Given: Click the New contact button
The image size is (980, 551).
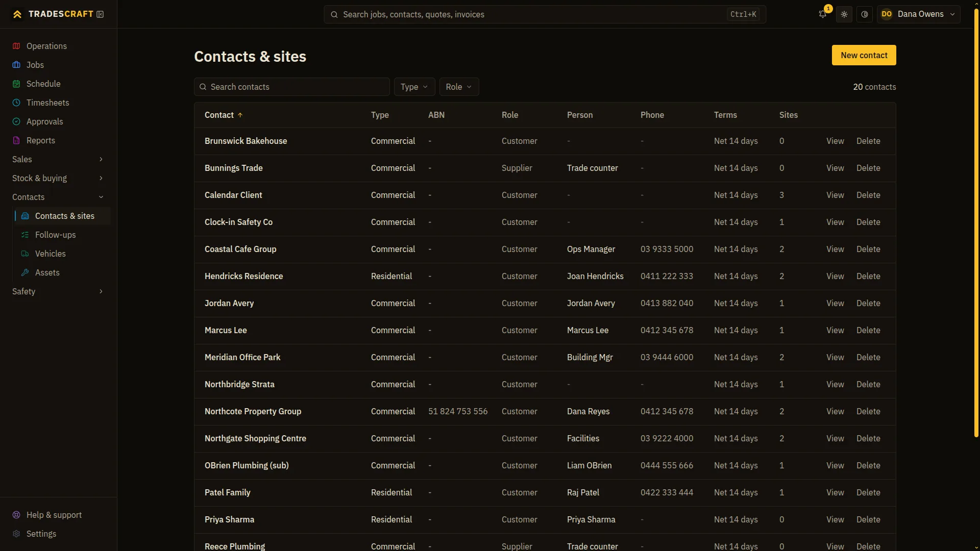Looking at the screenshot, I should coord(864,55).
